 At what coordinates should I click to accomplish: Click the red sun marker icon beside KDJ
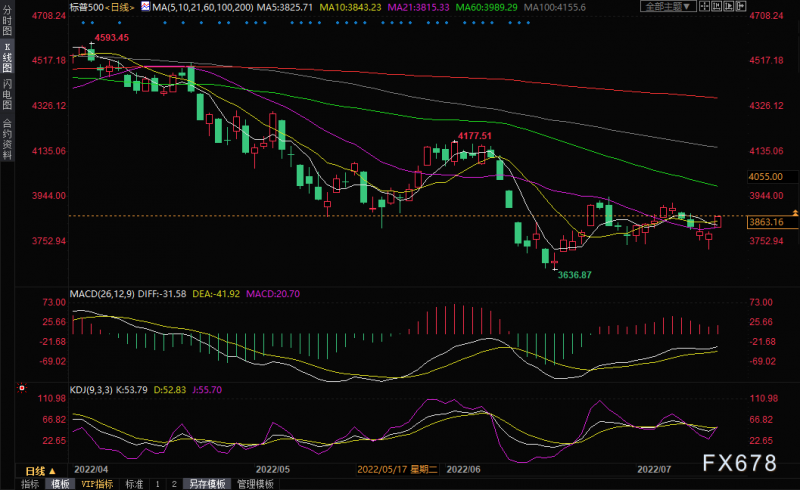21,388
